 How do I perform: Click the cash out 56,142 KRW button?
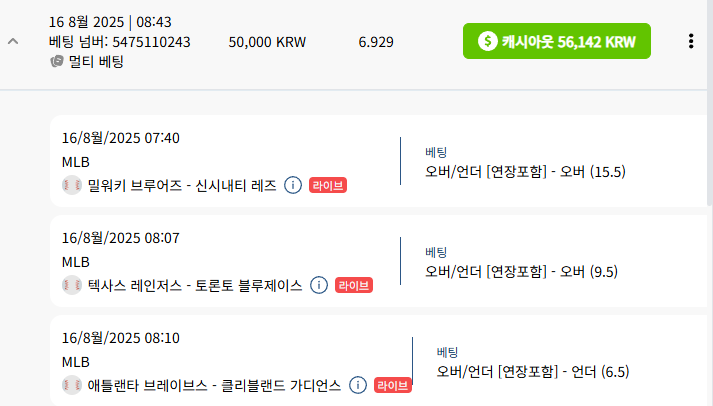(557, 41)
